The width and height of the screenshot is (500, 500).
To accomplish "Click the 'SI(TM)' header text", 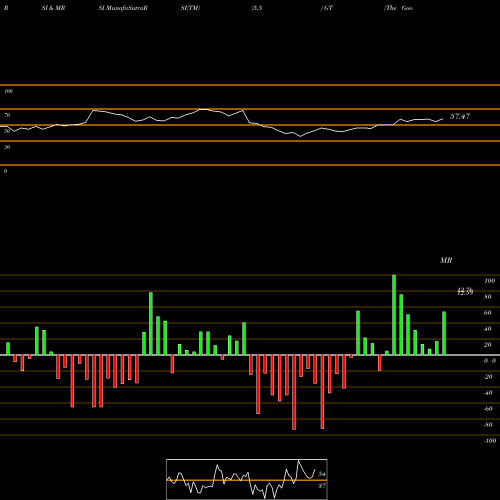I will click(x=190, y=8).
